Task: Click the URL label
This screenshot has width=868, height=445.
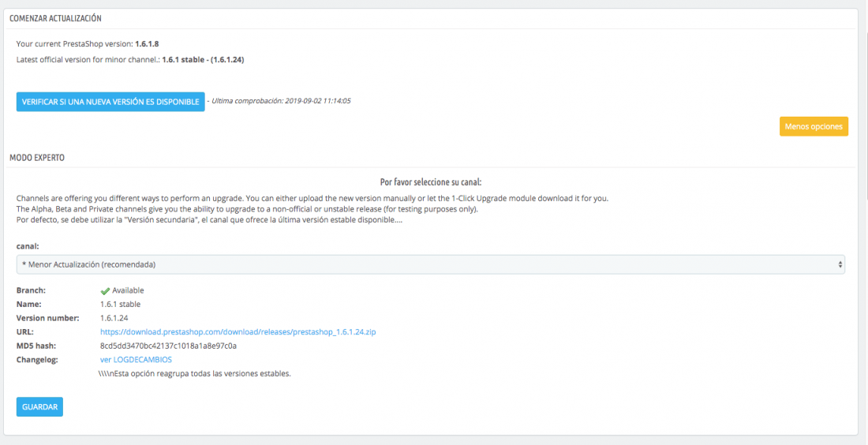Action: [x=25, y=332]
